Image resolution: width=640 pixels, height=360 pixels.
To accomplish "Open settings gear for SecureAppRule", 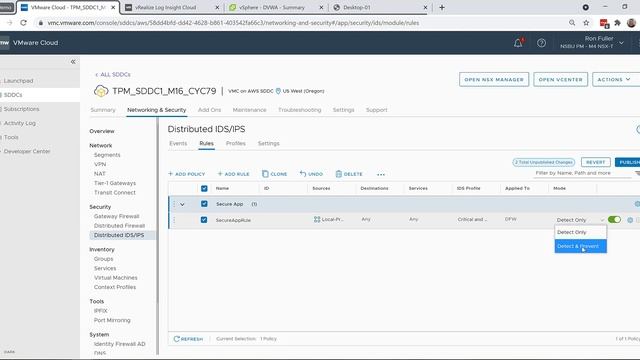I will (630, 220).
